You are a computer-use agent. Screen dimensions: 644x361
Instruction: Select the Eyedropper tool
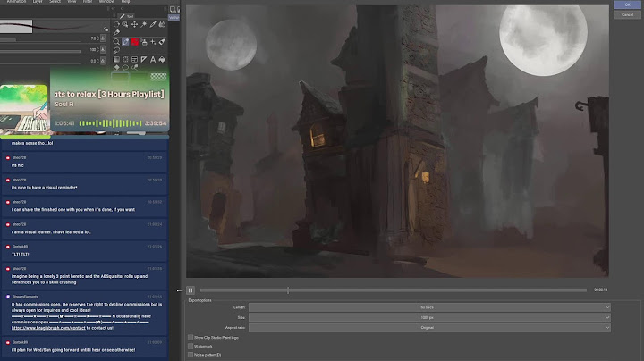(153, 25)
